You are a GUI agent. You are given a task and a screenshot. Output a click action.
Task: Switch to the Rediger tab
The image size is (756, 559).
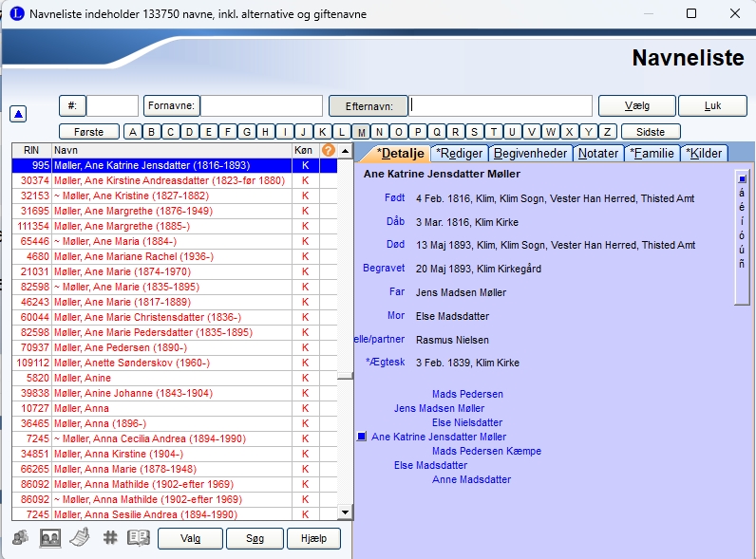pyautogui.click(x=460, y=153)
